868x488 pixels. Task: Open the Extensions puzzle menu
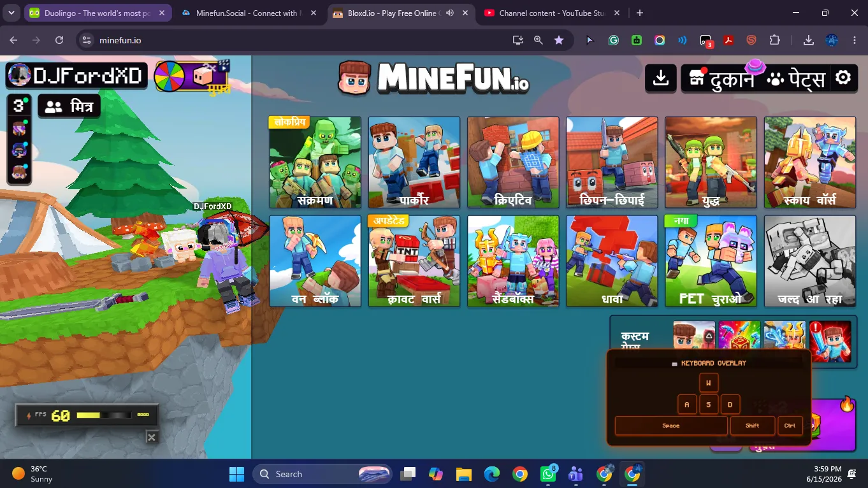774,40
